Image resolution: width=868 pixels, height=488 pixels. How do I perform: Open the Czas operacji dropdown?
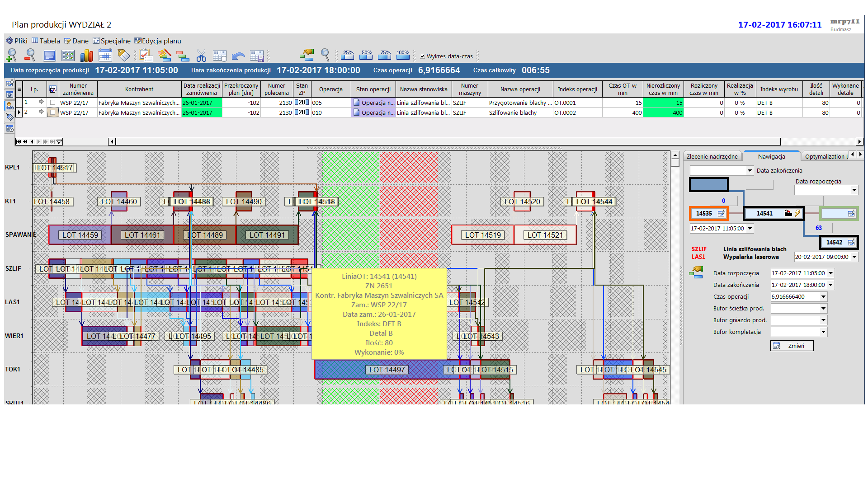(x=823, y=296)
